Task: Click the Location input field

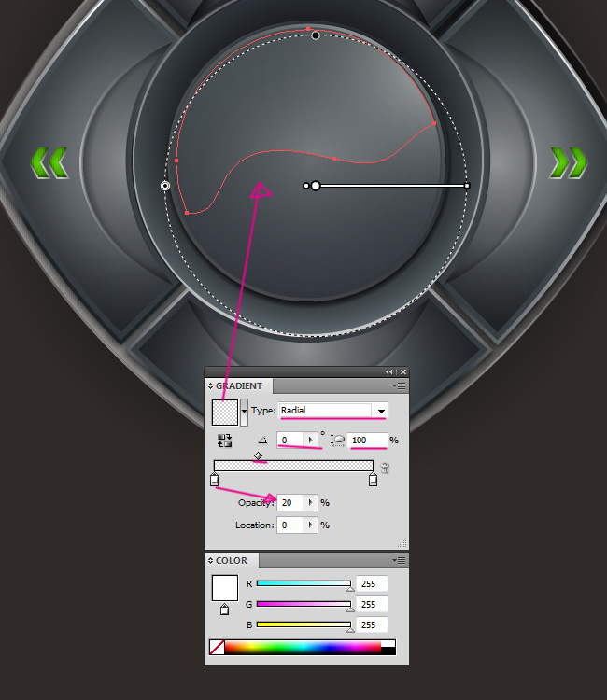Action: 290,525
